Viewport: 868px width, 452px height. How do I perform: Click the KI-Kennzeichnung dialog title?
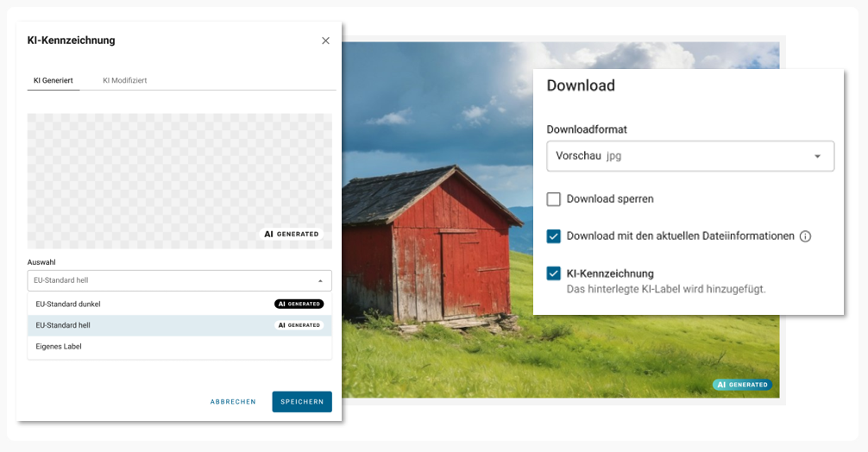point(72,41)
